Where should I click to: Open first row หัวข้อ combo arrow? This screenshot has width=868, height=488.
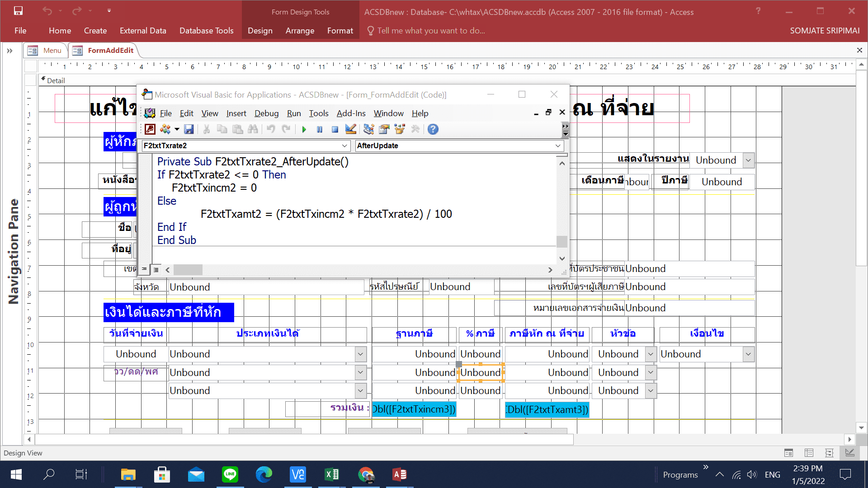tap(651, 354)
